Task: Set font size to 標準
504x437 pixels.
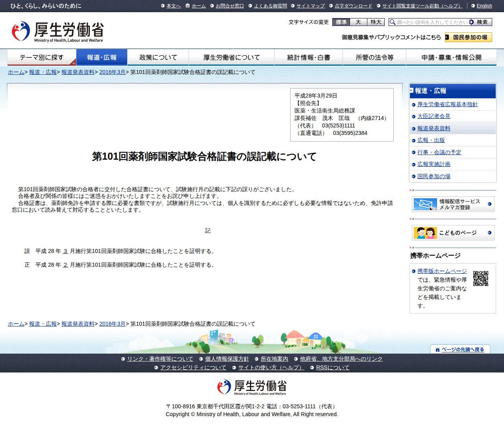Action: 341,22
